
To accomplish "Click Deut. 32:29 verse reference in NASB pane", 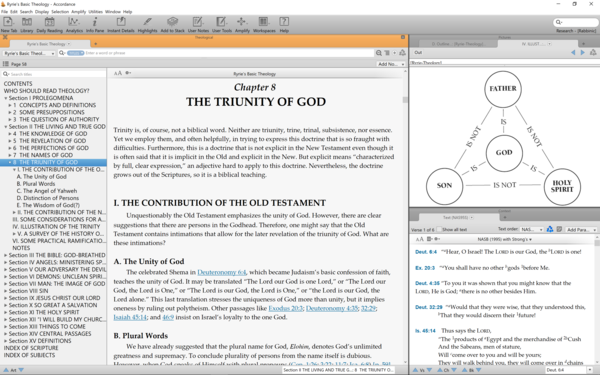I will [x=429, y=307].
